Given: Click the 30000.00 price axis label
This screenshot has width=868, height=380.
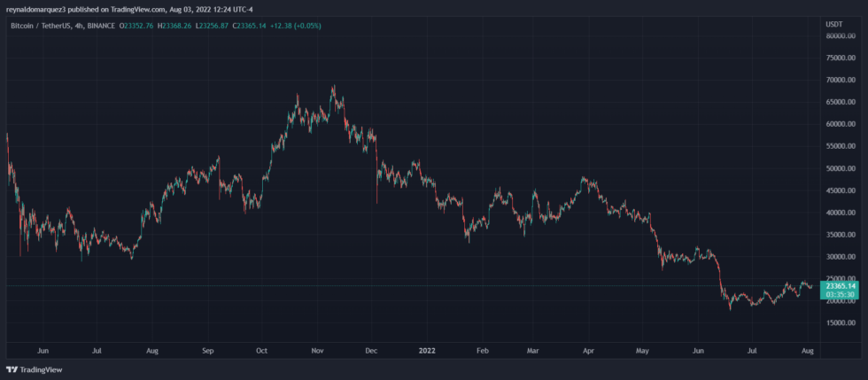Looking at the screenshot, I should point(841,257).
